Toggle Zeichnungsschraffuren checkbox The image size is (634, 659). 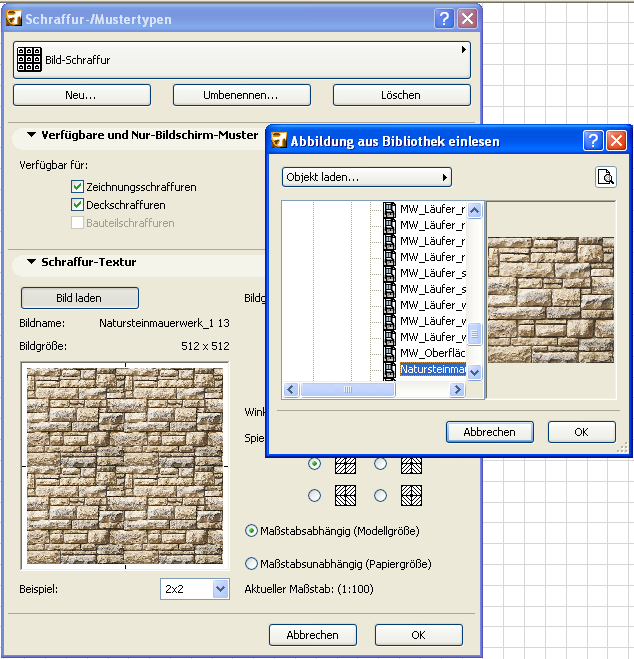click(77, 187)
